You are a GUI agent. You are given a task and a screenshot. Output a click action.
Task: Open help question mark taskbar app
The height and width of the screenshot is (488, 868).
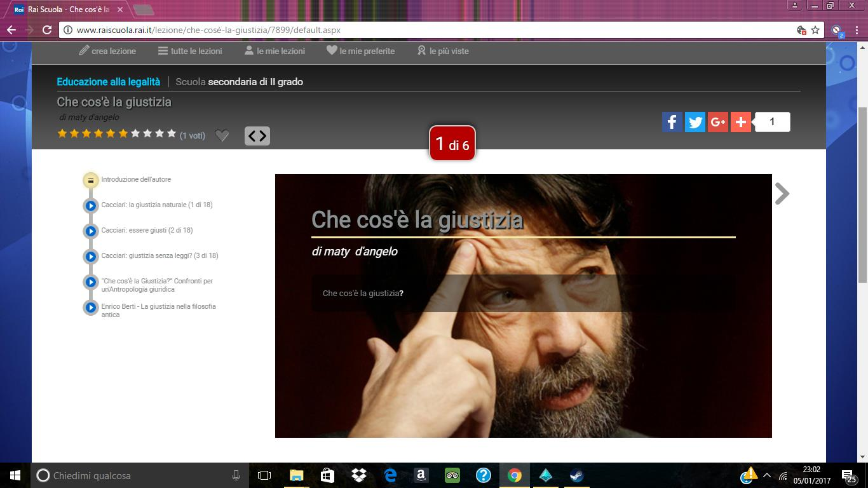pyautogui.click(x=483, y=475)
